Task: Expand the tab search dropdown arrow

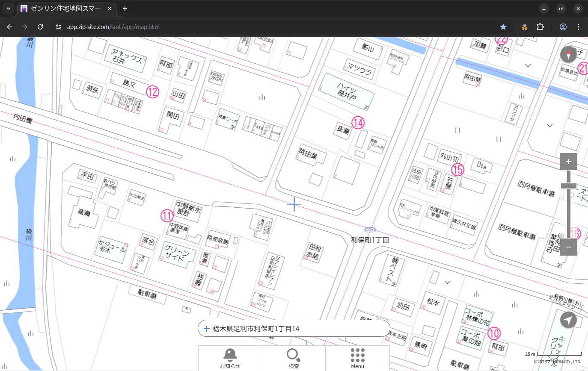Action: 8,9
